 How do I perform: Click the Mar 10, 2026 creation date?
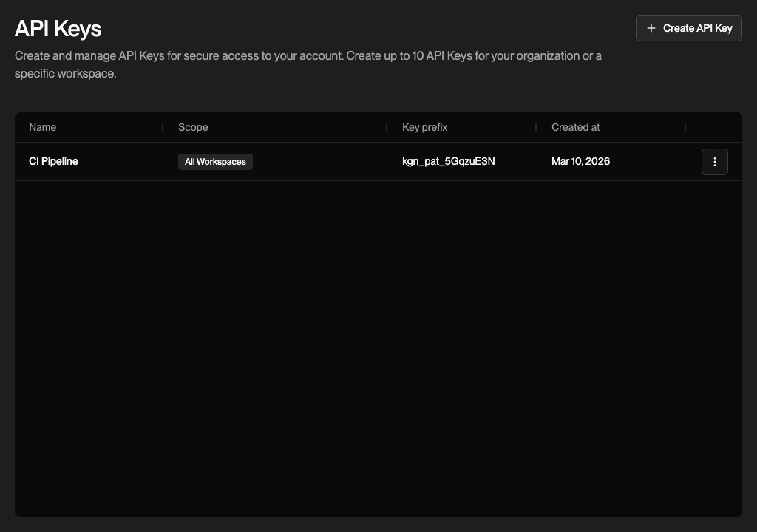pos(580,161)
